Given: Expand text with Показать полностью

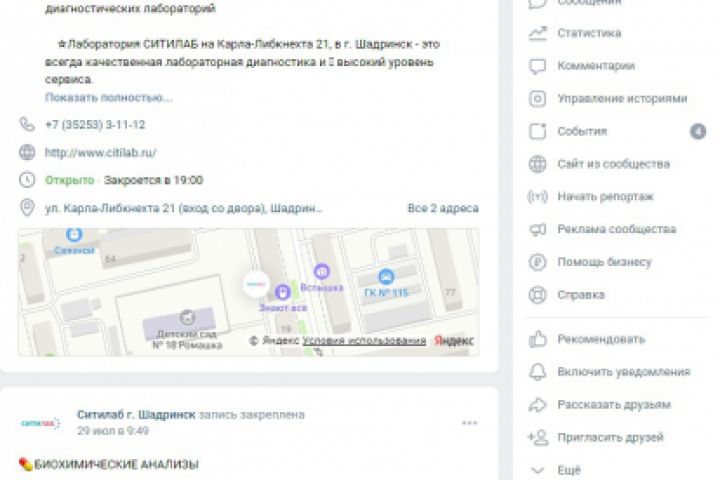Looking at the screenshot, I should [x=109, y=97].
